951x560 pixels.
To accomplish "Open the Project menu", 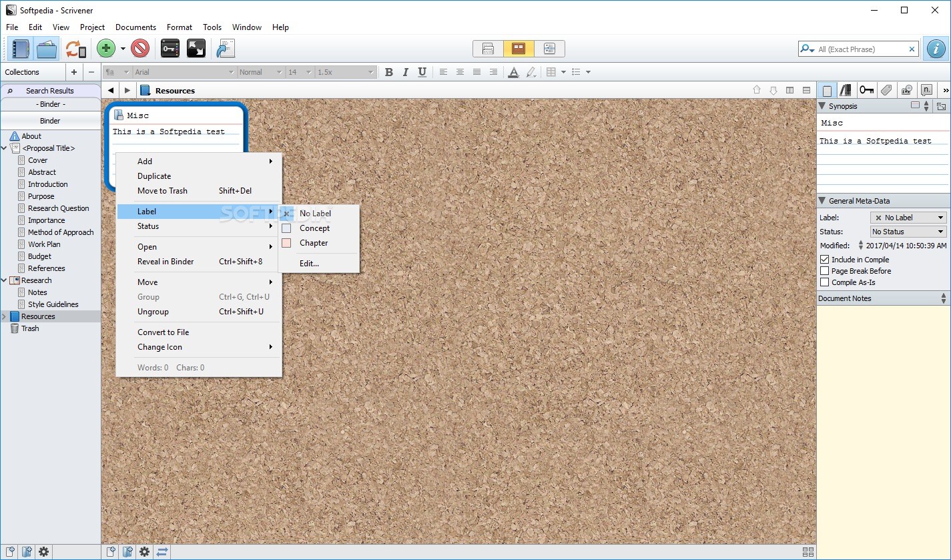I will 92,27.
